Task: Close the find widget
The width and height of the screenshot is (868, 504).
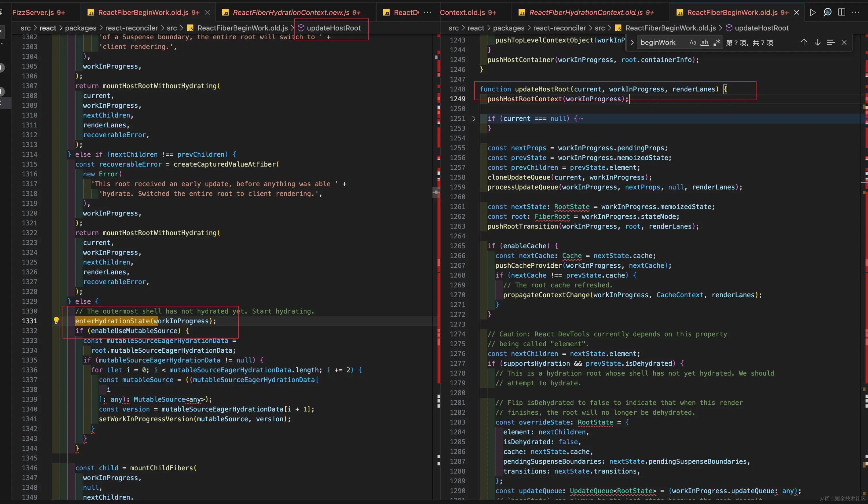Action: (844, 43)
